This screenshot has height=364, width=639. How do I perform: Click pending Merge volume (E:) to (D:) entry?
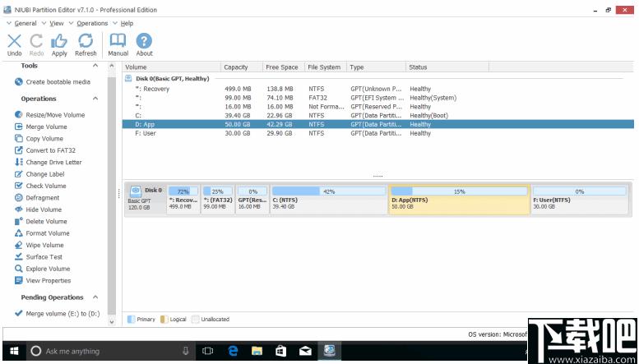(x=58, y=314)
